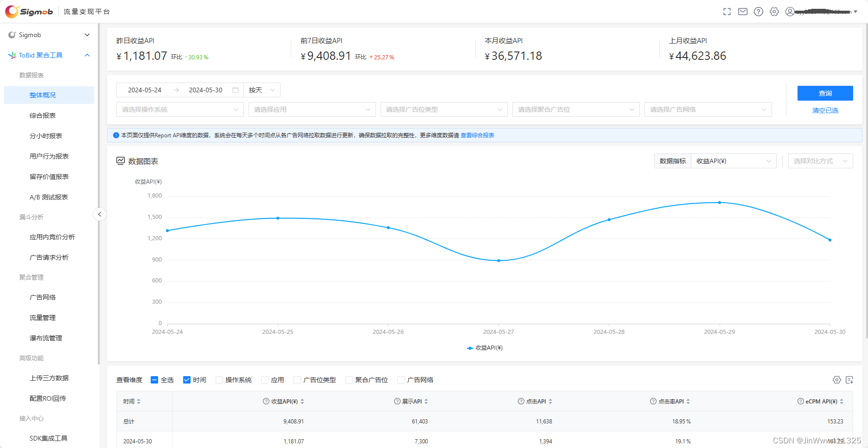Open the 请选择聚合广告位 dropdown

pos(576,109)
